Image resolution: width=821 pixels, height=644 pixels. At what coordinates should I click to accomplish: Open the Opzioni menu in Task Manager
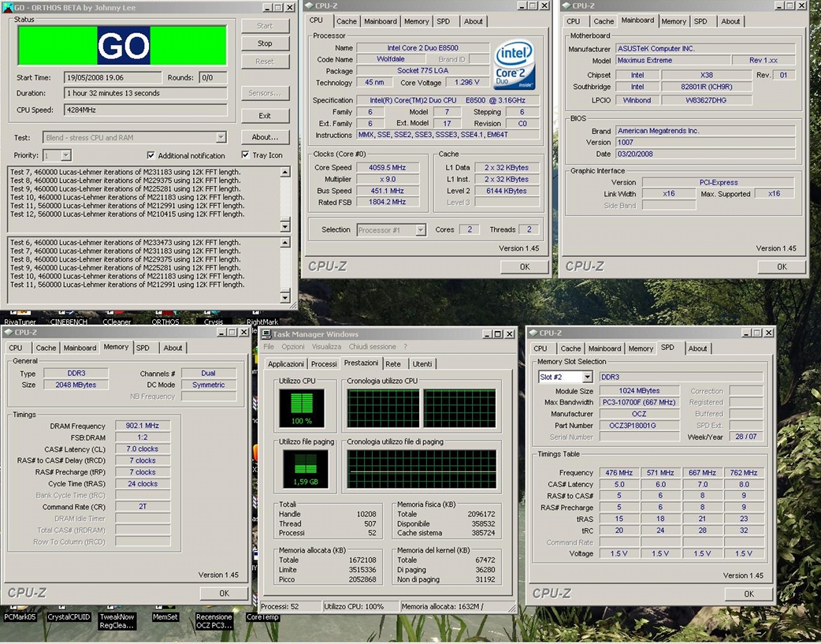(x=295, y=347)
